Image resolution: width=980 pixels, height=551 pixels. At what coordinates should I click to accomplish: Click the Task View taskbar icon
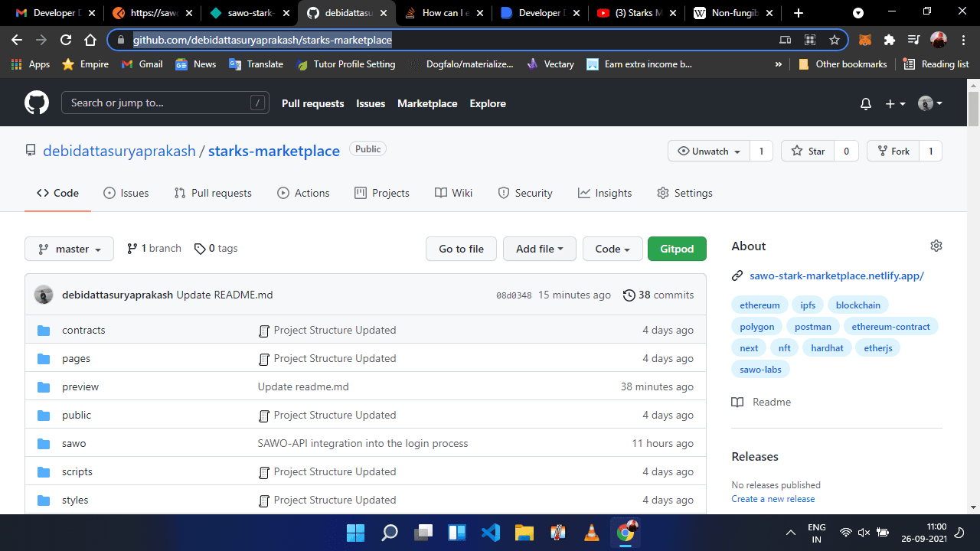423,533
